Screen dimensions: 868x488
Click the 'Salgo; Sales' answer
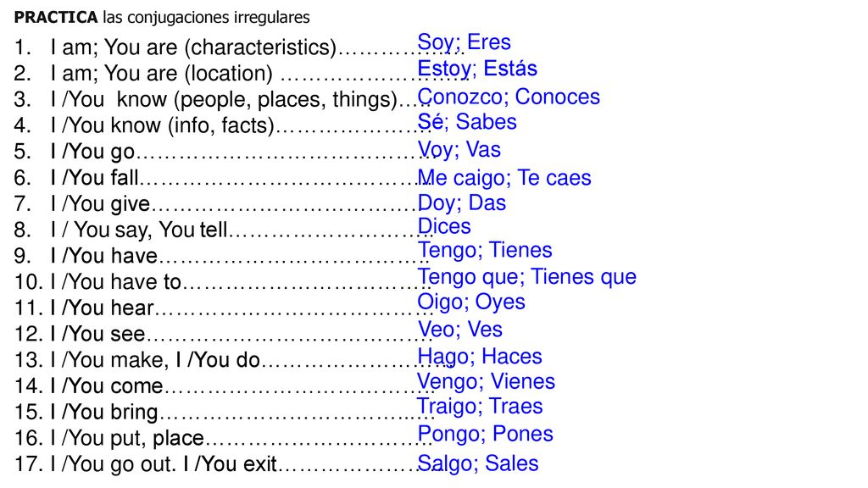[478, 463]
